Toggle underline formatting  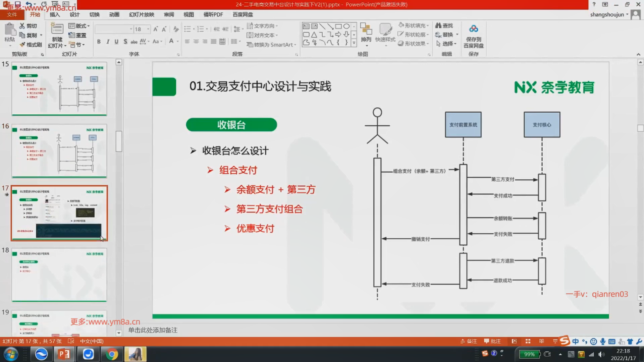click(x=116, y=42)
